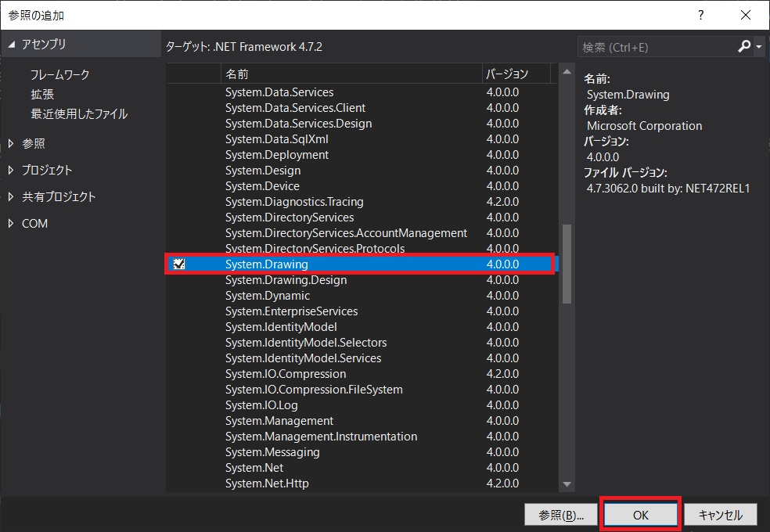Select System.Management.Instrumentation row
Screen dimensions: 770x532
[361, 437]
